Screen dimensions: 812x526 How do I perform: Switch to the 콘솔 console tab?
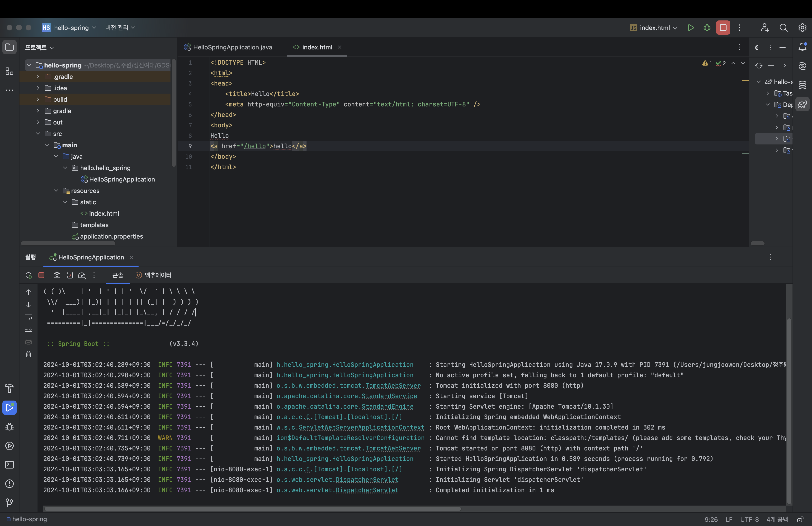(x=118, y=275)
